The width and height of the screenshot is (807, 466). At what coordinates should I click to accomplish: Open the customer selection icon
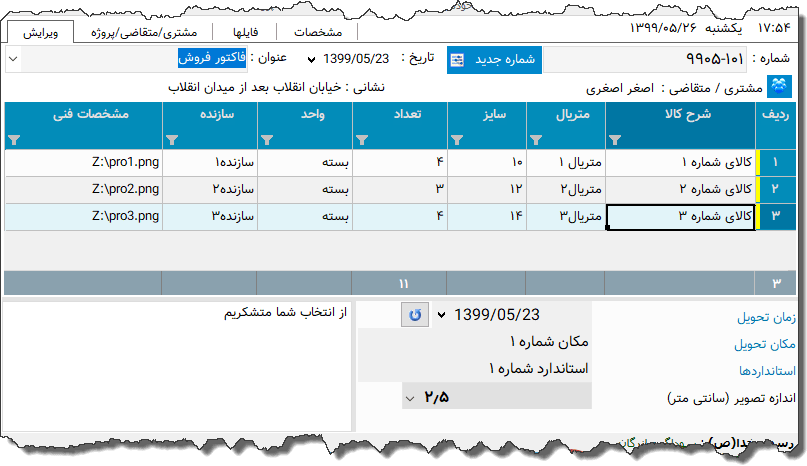(779, 87)
